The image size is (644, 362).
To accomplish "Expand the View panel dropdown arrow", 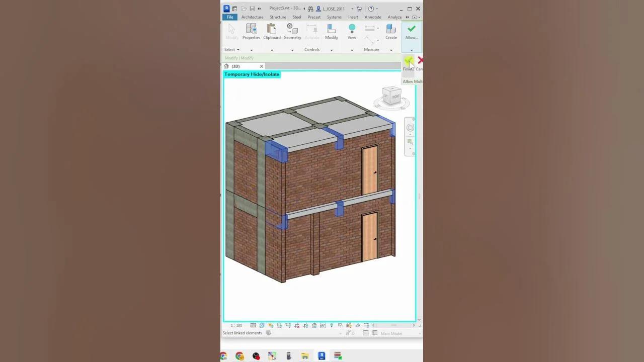I will (x=352, y=50).
